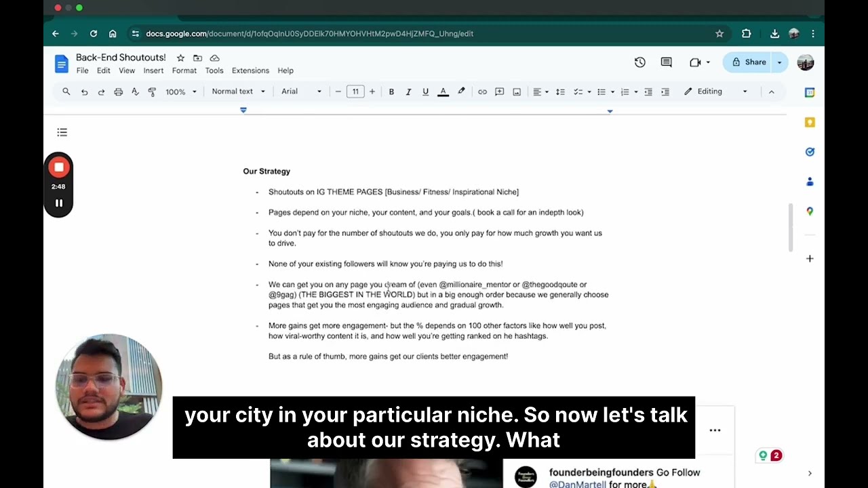The height and width of the screenshot is (488, 868).
Task: Insert a link from the toolbar
Action: pos(482,91)
